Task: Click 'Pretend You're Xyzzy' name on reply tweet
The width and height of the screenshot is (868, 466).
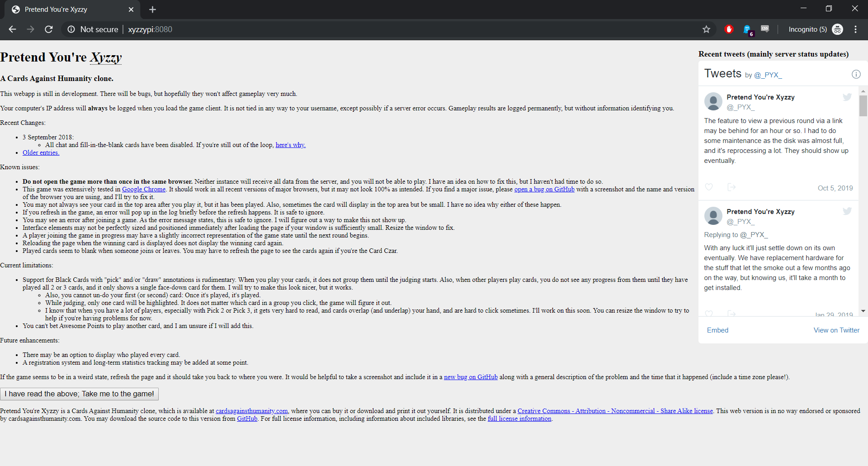Action: [760, 212]
